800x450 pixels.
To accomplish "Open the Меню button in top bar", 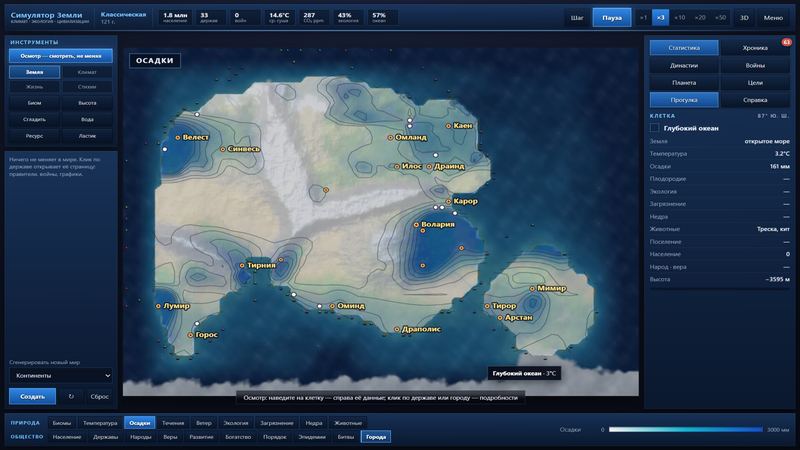I will tap(773, 18).
